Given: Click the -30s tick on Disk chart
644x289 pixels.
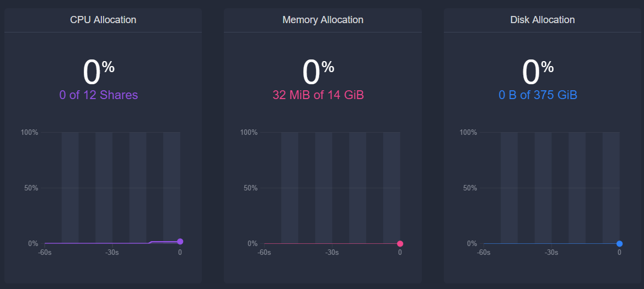Looking at the screenshot, I should [x=551, y=253].
